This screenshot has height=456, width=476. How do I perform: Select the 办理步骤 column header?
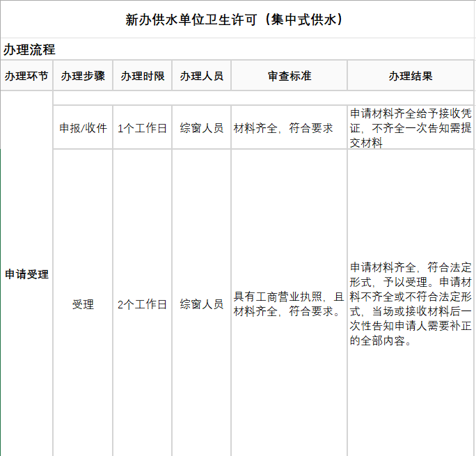point(83,76)
